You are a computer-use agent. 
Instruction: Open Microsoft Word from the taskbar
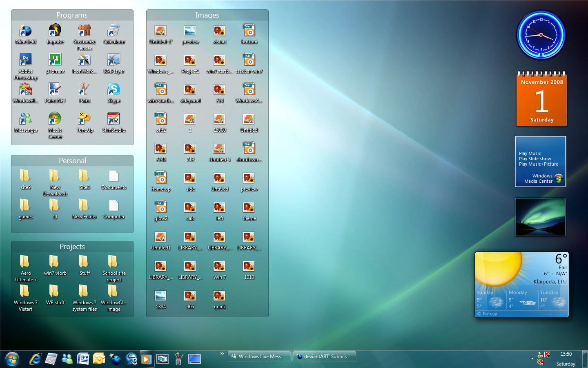tap(83, 359)
